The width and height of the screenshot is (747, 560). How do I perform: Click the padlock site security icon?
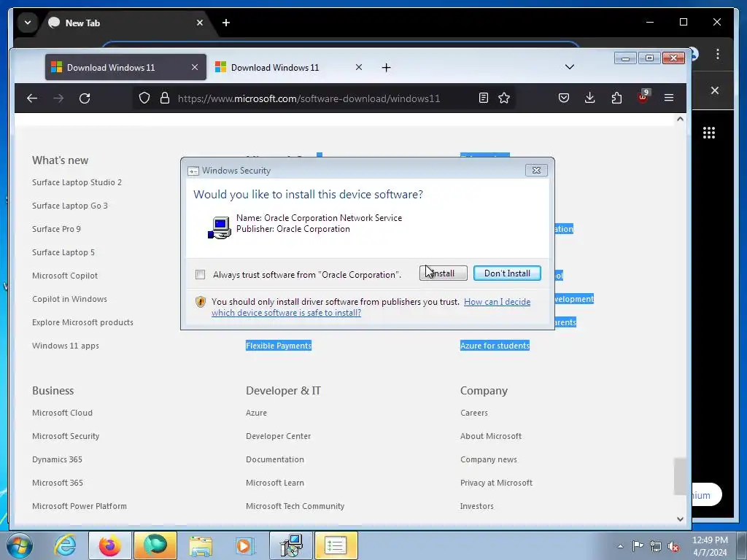[x=165, y=98]
